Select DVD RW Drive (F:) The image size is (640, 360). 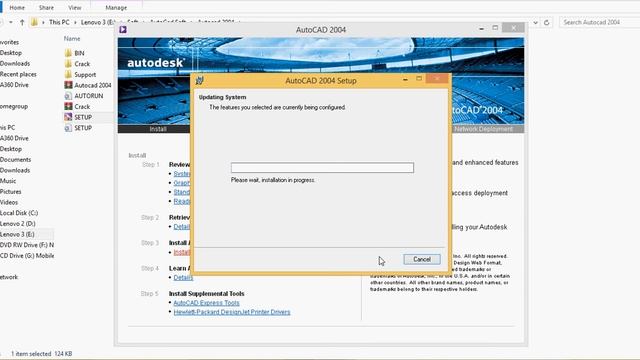[27, 244]
